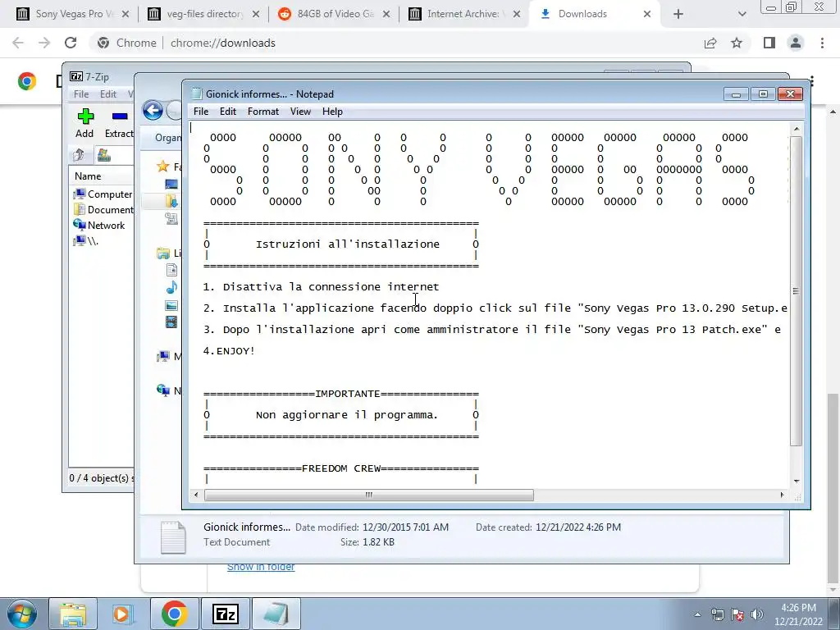
Task: Click Name column header in 7-Zip
Action: point(88,176)
